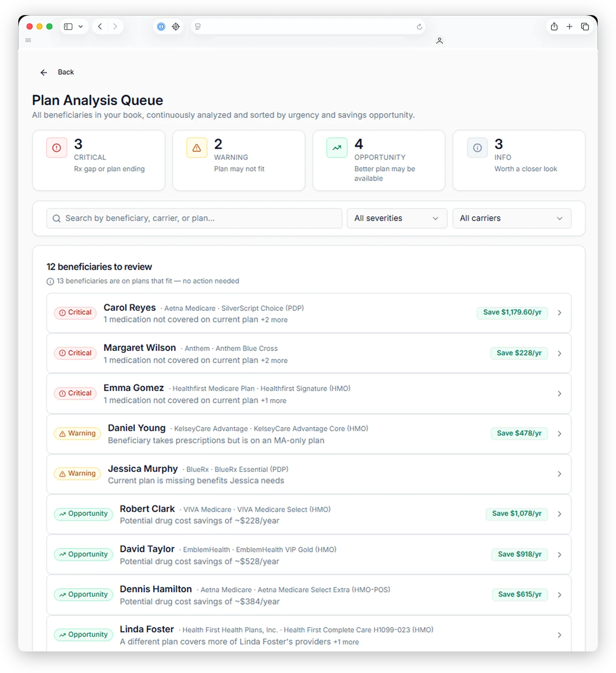Go back with browser back arrow
616x673 pixels.
tap(100, 27)
